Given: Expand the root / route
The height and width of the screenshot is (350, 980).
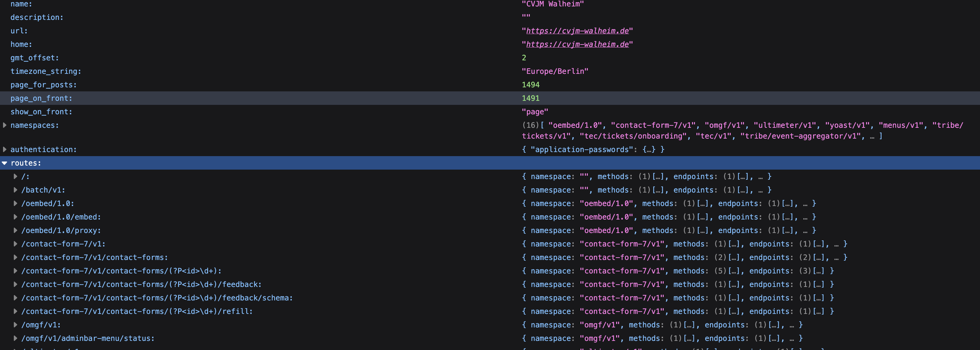Looking at the screenshot, I should tap(15, 177).
